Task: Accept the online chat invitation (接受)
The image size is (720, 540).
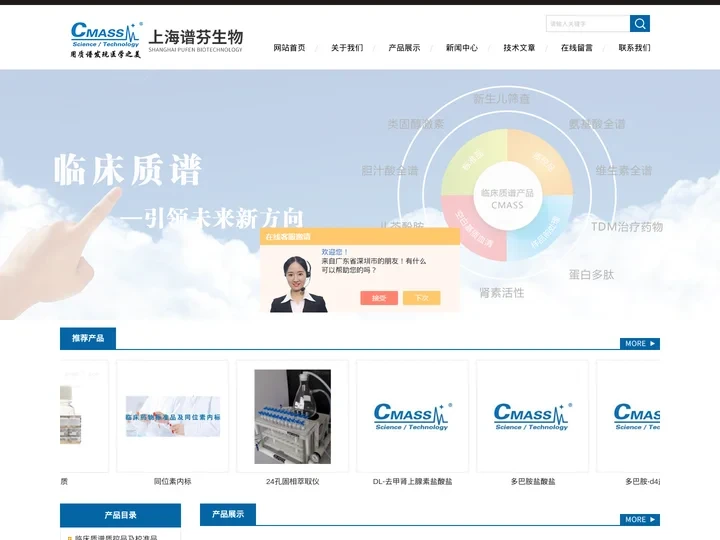Action: point(379,298)
